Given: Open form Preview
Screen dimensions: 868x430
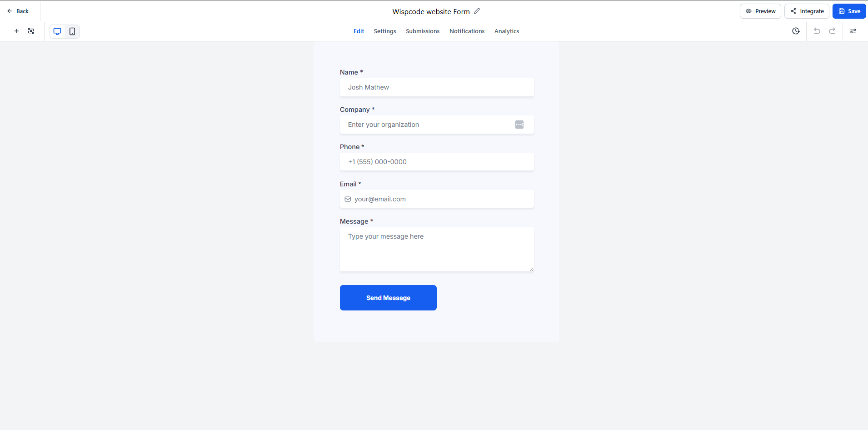Looking at the screenshot, I should 760,11.
